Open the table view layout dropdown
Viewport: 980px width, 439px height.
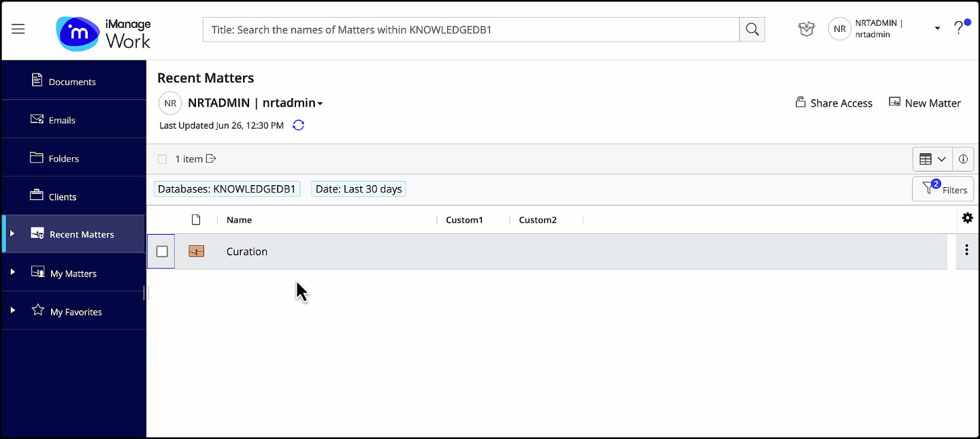[x=932, y=159]
